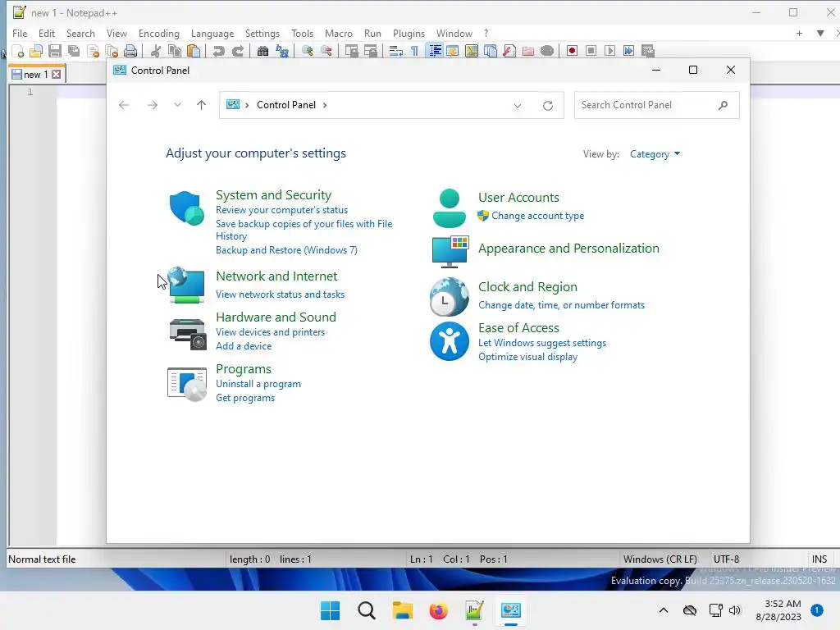840x630 pixels.
Task: Click the Print icon in Notepad++ toolbar
Action: click(x=130, y=51)
